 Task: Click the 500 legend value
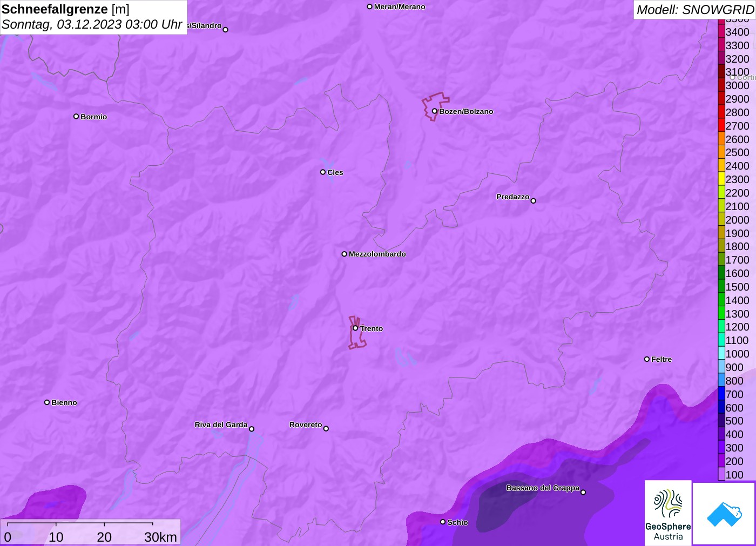(x=734, y=421)
